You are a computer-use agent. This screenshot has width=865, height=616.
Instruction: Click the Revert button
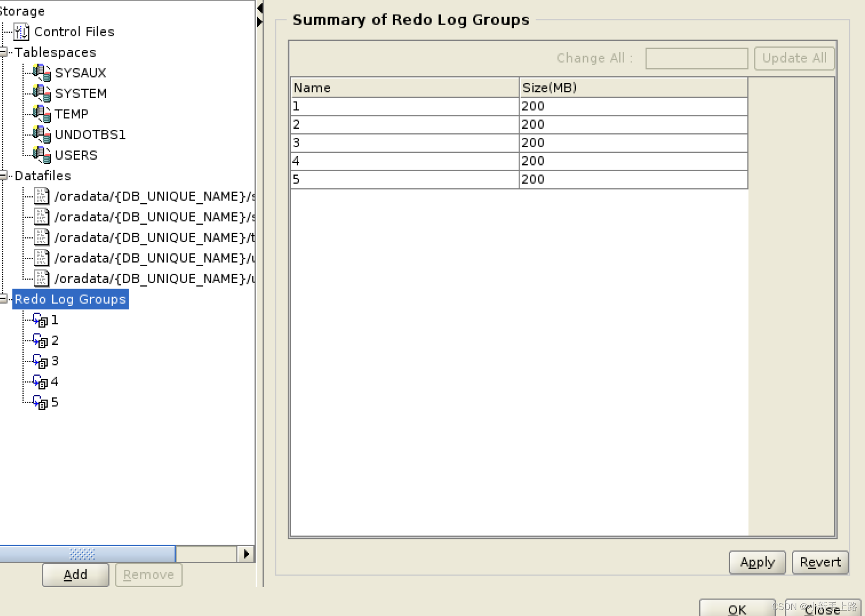click(820, 562)
